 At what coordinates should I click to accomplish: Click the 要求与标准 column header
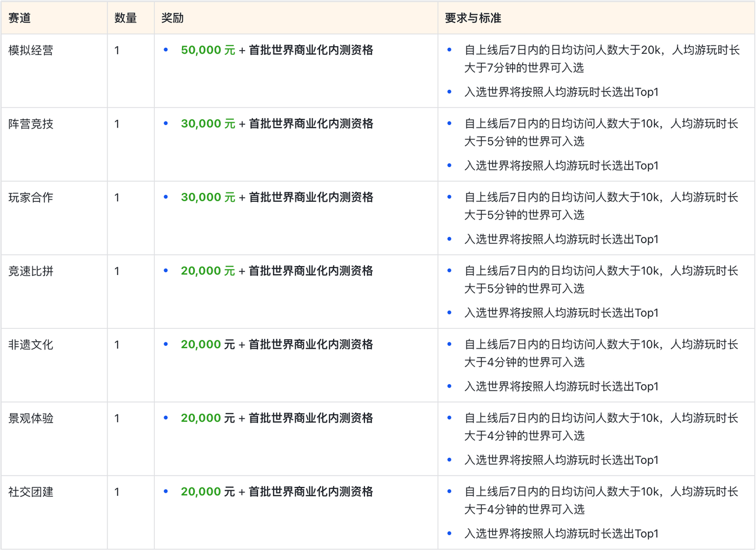point(473,18)
